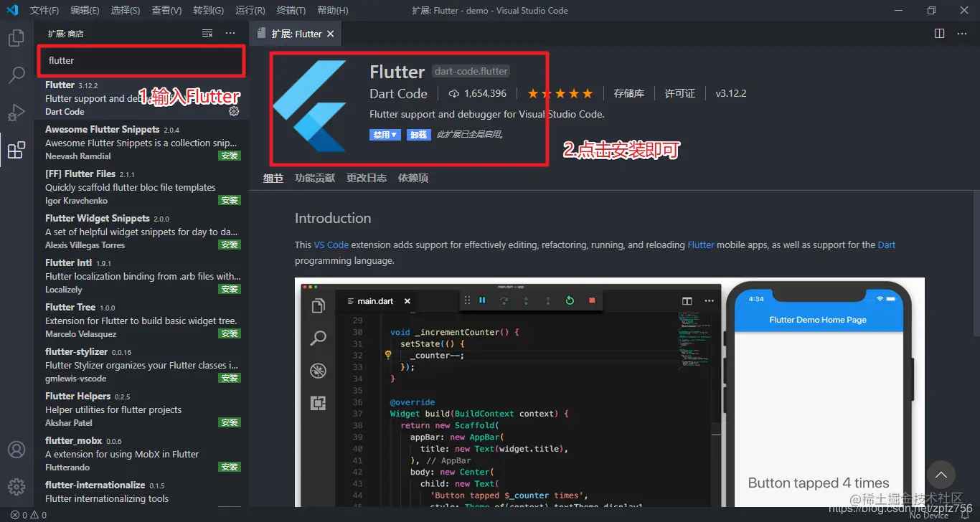
Task: Select Flutter by Dart Code in results
Action: click(x=141, y=98)
